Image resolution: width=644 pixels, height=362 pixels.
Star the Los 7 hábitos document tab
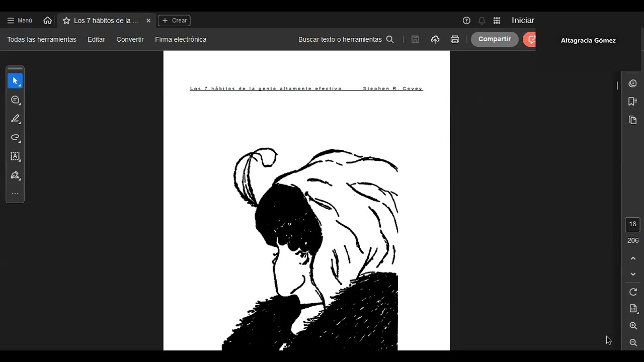click(x=66, y=21)
